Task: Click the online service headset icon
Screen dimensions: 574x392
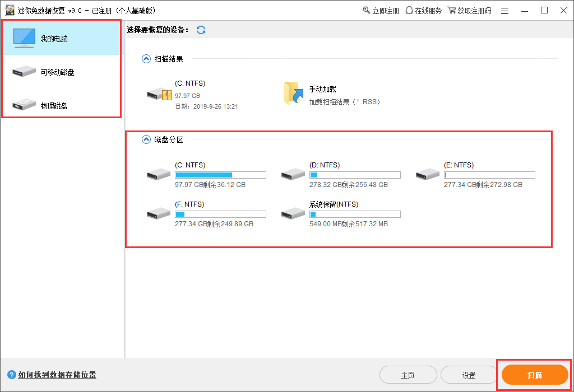Action: pyautogui.click(x=409, y=10)
